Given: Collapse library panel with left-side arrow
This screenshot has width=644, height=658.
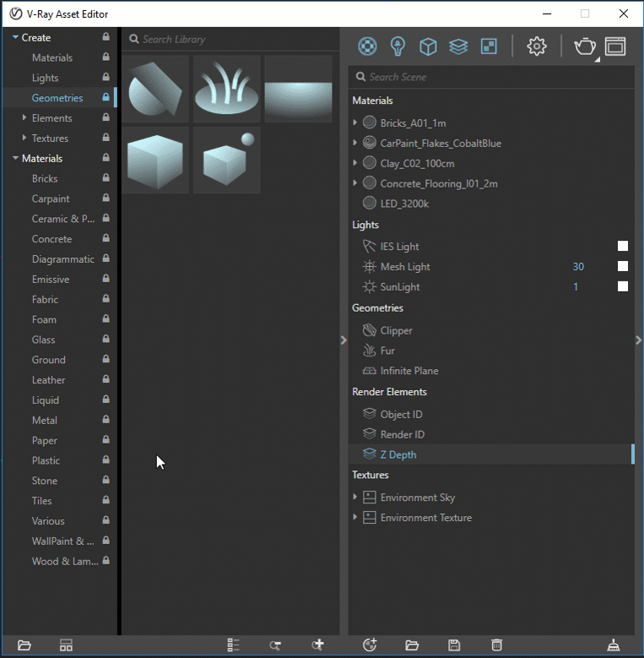Looking at the screenshot, I should pyautogui.click(x=344, y=340).
